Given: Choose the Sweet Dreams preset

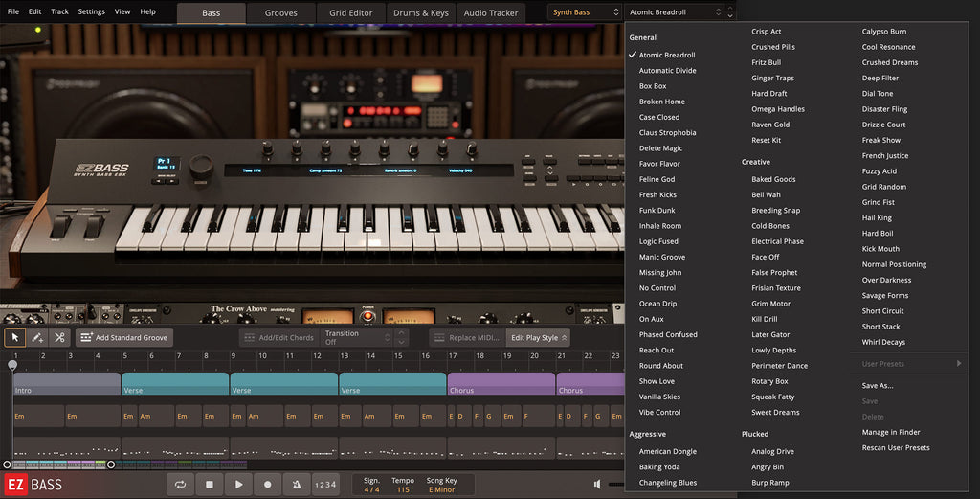Looking at the screenshot, I should [x=775, y=413].
